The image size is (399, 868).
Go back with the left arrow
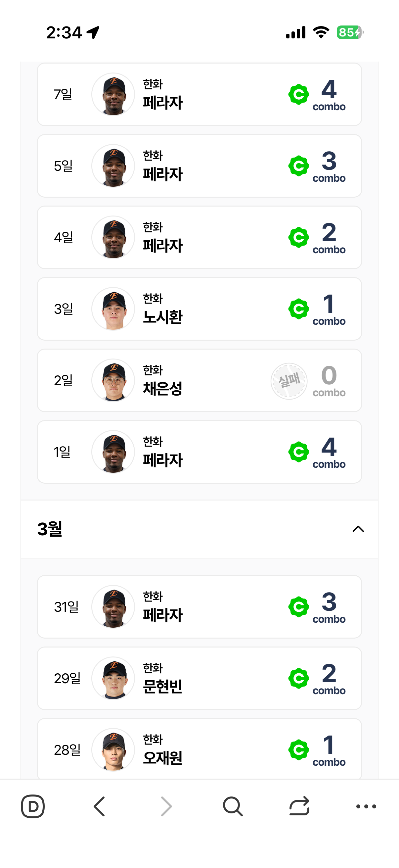pos(99,806)
